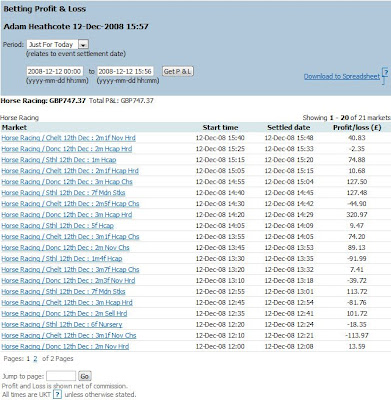This screenshot has height=400, width=391.
Task: Click the Go button
Action: (x=85, y=376)
